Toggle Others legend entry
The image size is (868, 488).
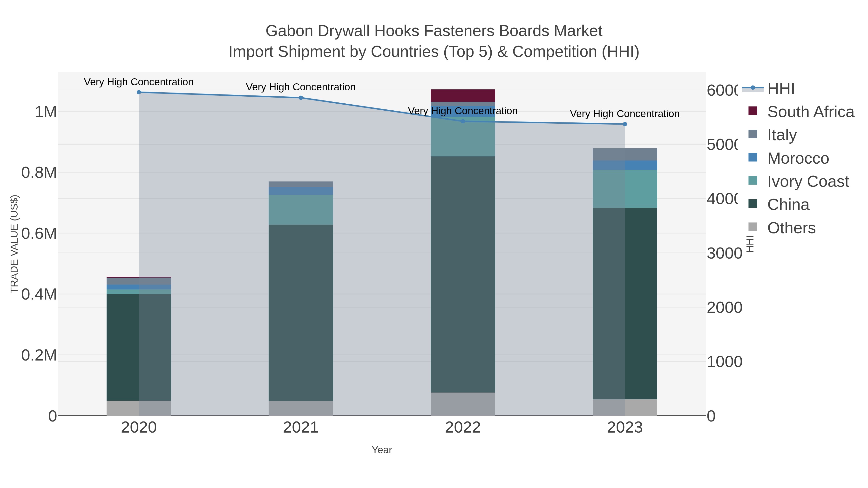(781, 228)
